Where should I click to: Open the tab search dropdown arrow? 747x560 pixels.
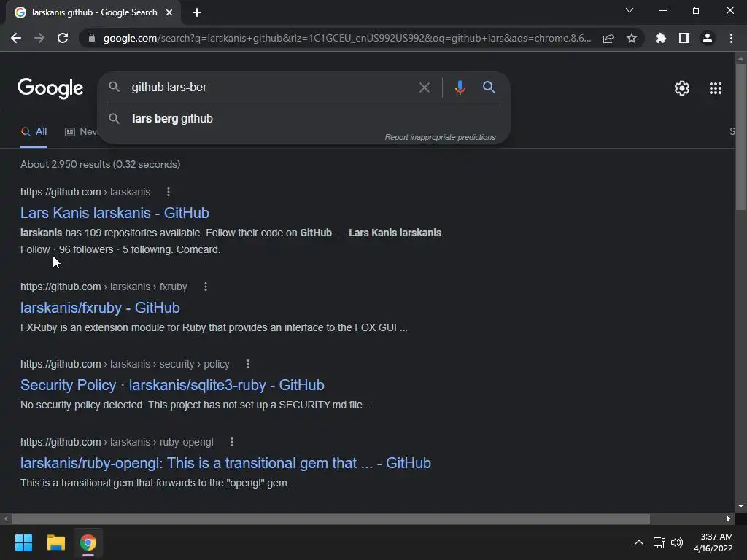(630, 10)
